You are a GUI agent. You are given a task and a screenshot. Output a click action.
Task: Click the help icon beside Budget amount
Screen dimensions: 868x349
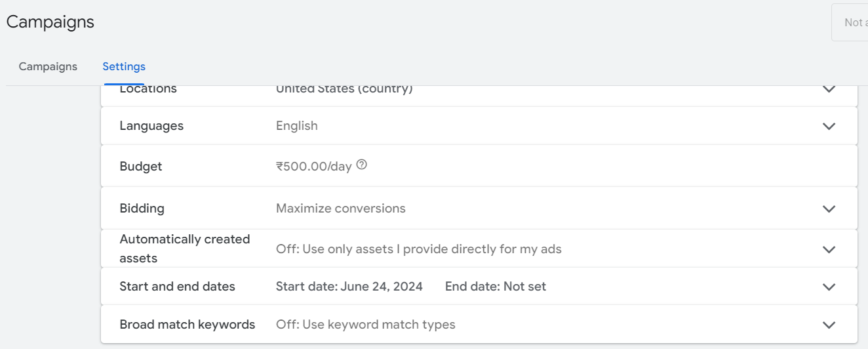coord(361,165)
